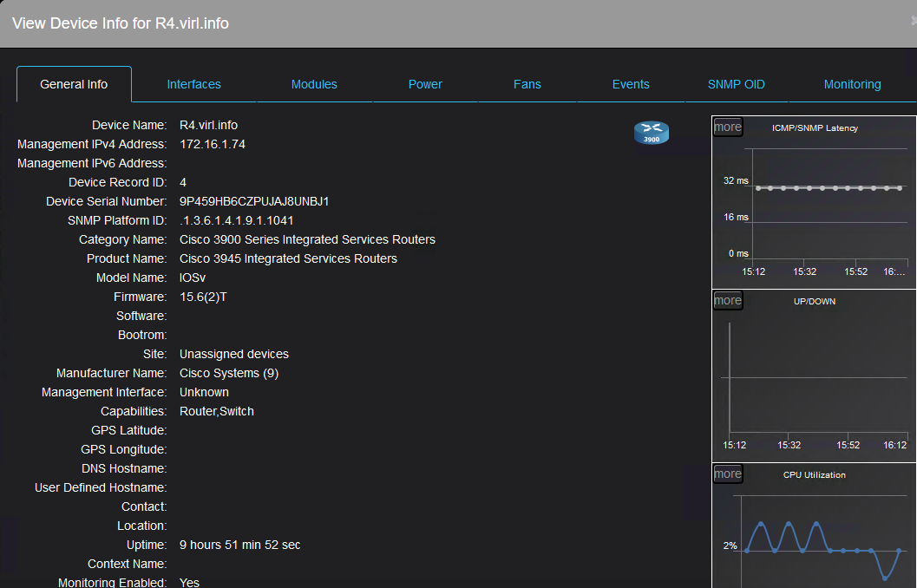Click the 'DNS Hostname:' label
This screenshot has height=588, width=917.
124,469
